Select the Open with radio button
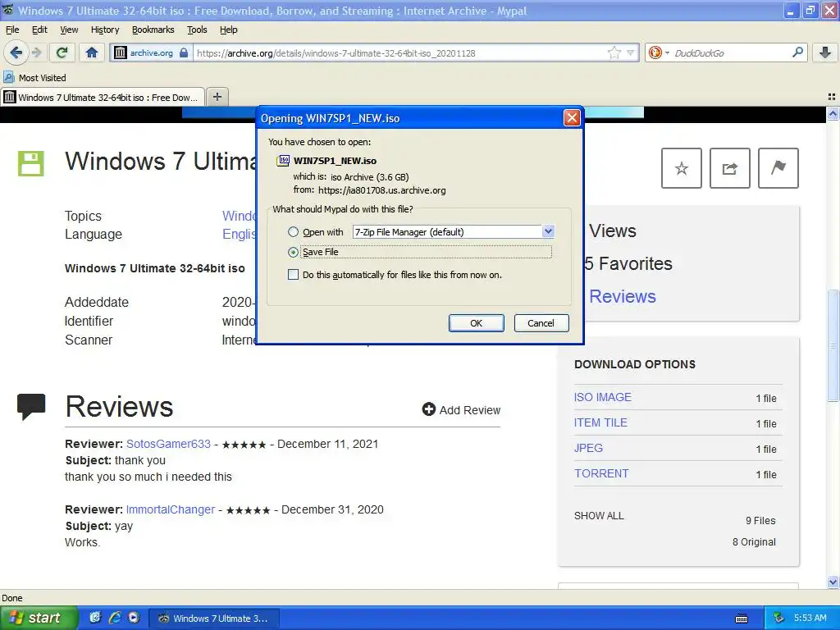Viewport: 840px width, 630px height. pyautogui.click(x=293, y=232)
